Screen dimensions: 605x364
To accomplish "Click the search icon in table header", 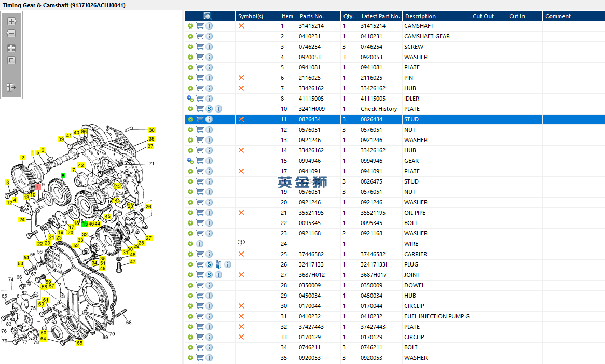I will [x=207, y=16].
